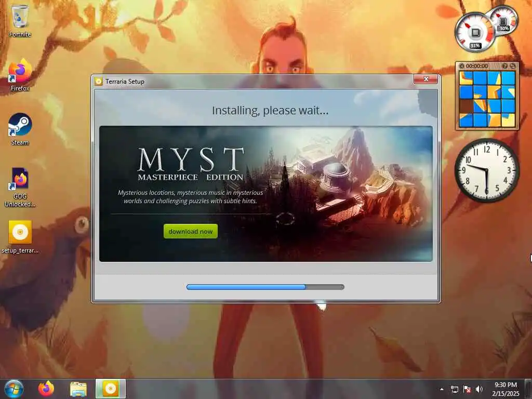Click the Terraria Setup title bar icon
The width and height of the screenshot is (532, 399).
[x=98, y=82]
